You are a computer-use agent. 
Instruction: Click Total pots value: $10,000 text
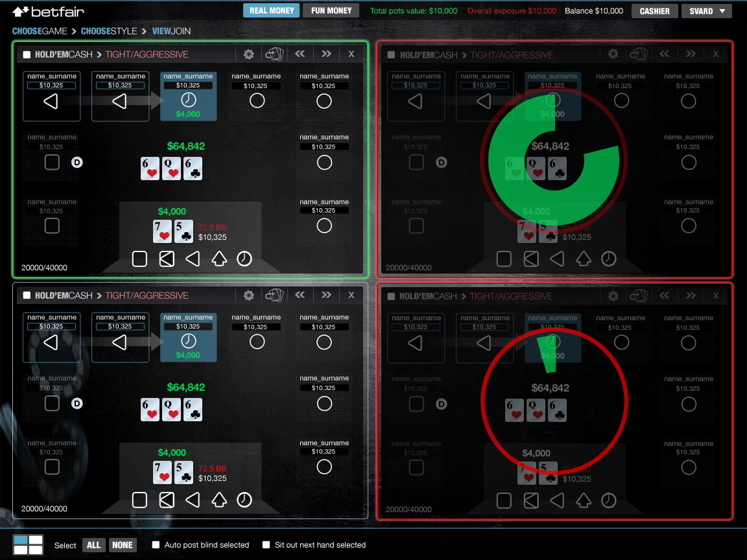pos(414,11)
